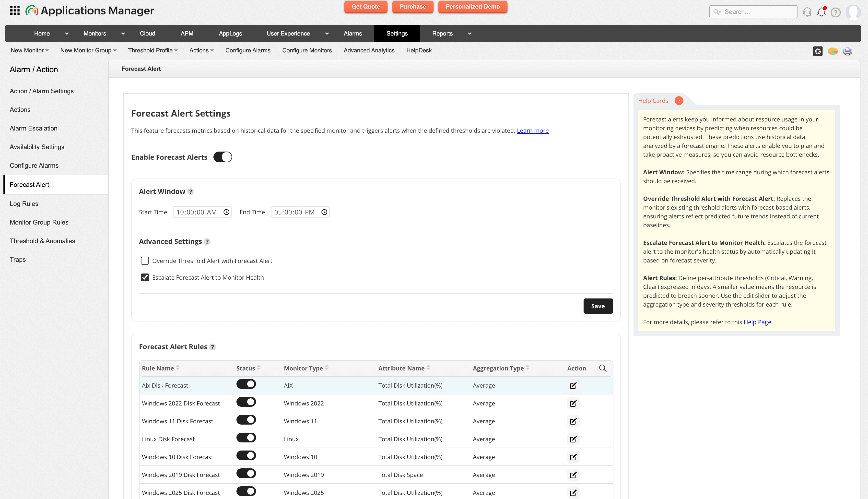Follow the Learn more link

(533, 131)
